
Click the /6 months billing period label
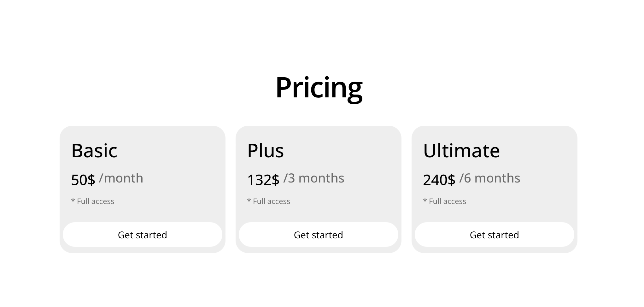click(x=490, y=178)
